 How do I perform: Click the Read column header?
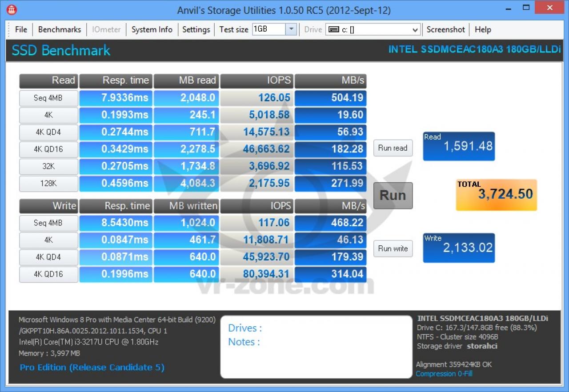pyautogui.click(x=48, y=81)
